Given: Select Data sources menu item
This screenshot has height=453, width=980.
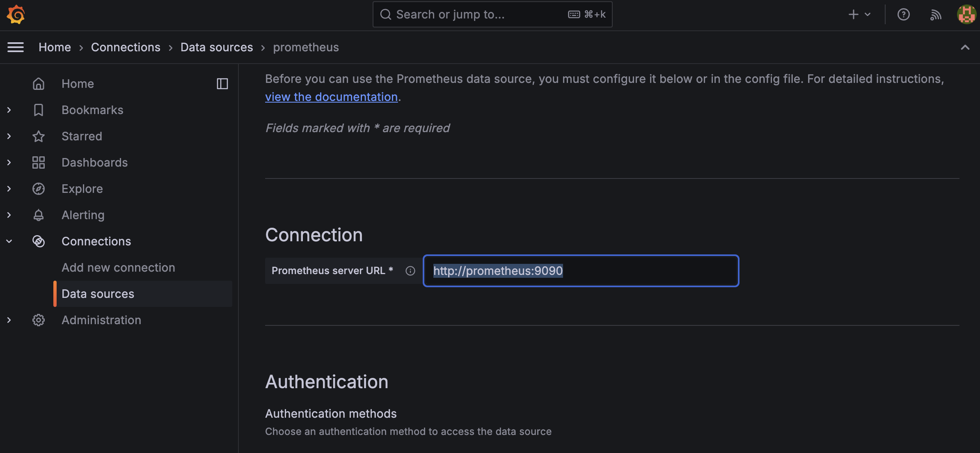Looking at the screenshot, I should tap(143, 294).
